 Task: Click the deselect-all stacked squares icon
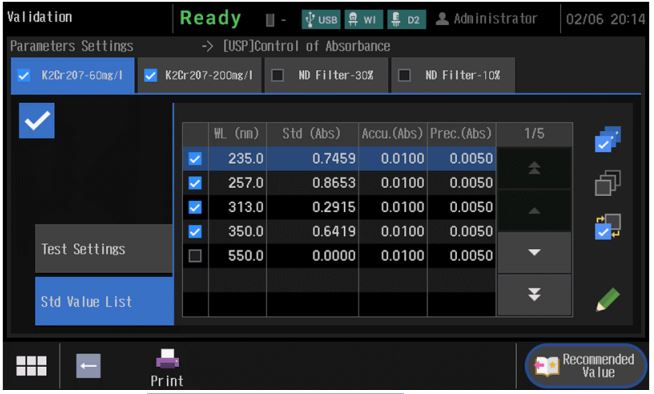608,183
